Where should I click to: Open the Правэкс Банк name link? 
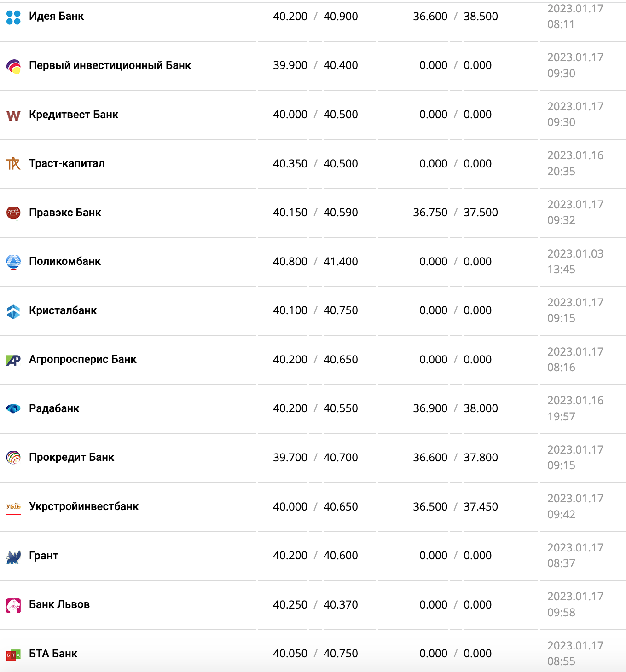pyautogui.click(x=65, y=213)
